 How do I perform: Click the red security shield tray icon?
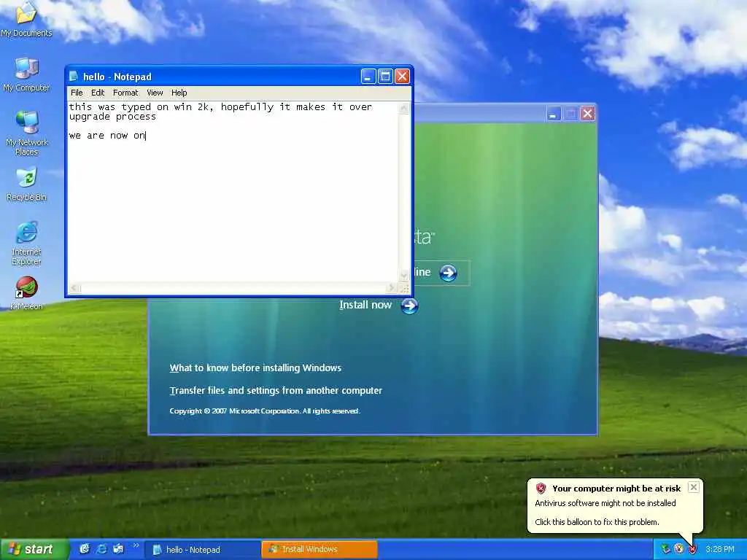(x=693, y=549)
